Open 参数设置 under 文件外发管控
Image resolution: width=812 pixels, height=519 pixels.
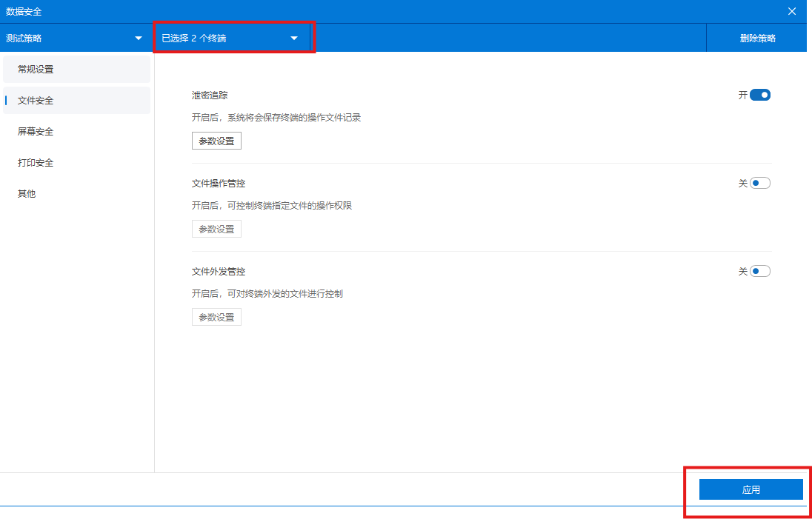click(x=216, y=316)
